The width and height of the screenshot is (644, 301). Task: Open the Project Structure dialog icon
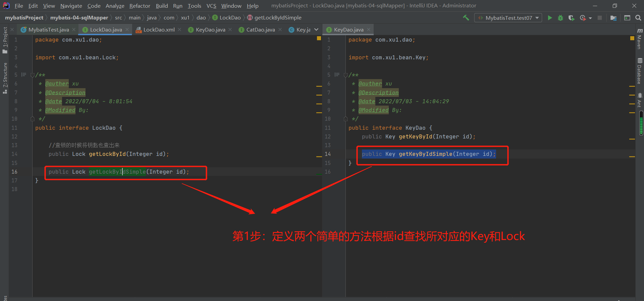(613, 18)
